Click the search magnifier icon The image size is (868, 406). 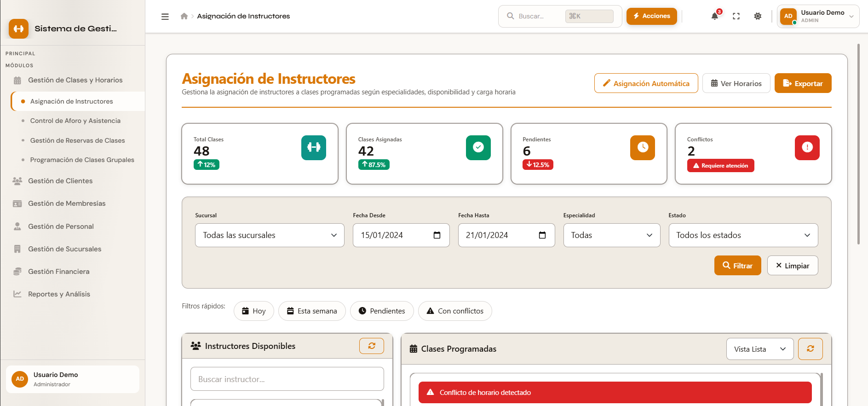tap(511, 16)
